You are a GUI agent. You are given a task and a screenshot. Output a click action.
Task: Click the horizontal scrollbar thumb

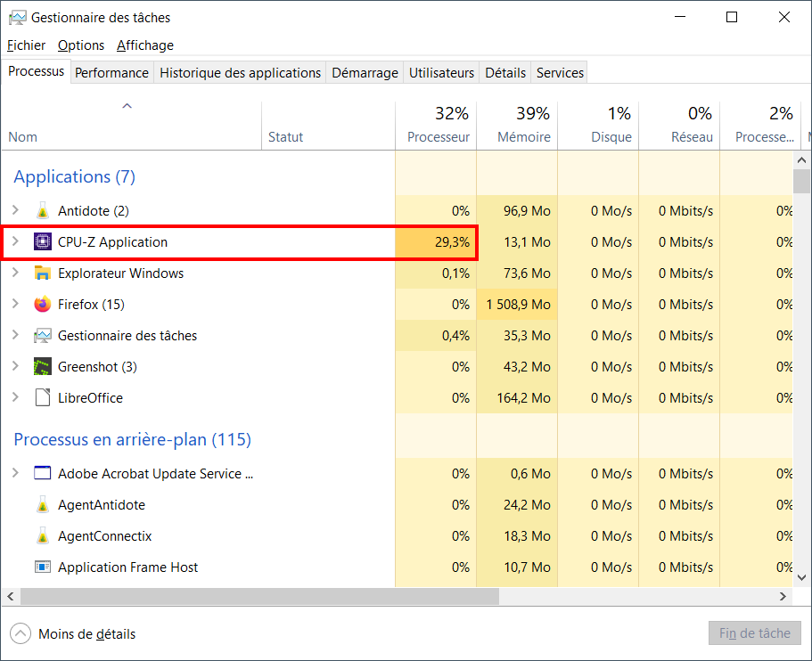[259, 596]
